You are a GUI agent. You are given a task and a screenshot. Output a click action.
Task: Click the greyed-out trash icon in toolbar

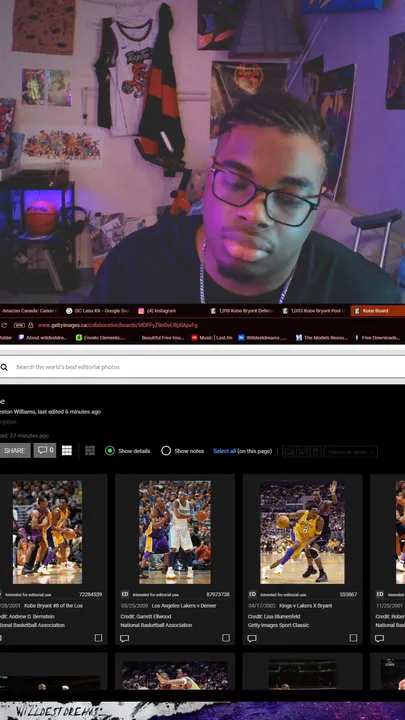[x=315, y=451]
